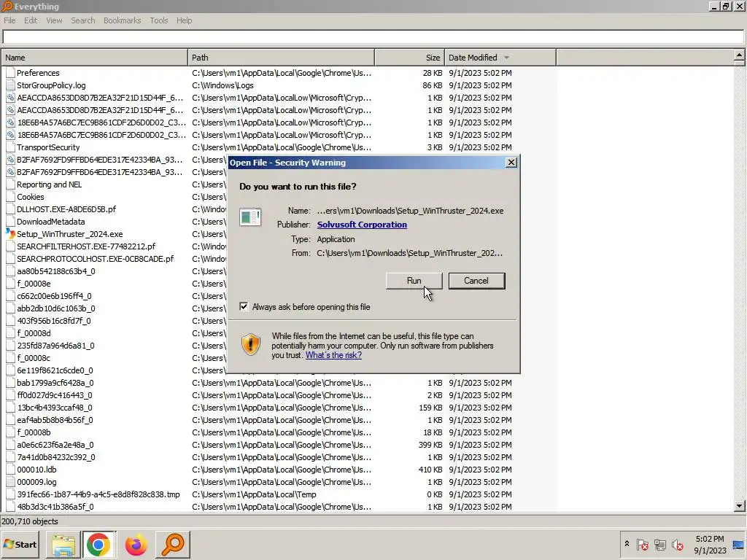Select f_00008b file name

[34, 432]
